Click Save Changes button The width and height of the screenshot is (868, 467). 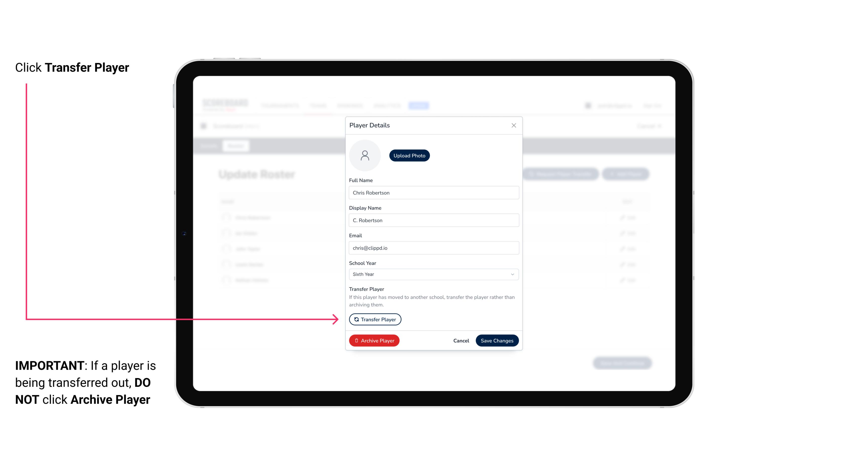497,340
